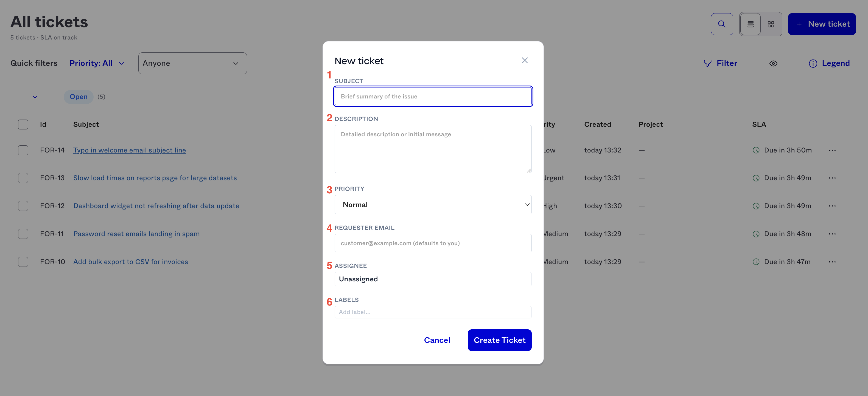Open row actions menu for FOR-14

point(832,150)
